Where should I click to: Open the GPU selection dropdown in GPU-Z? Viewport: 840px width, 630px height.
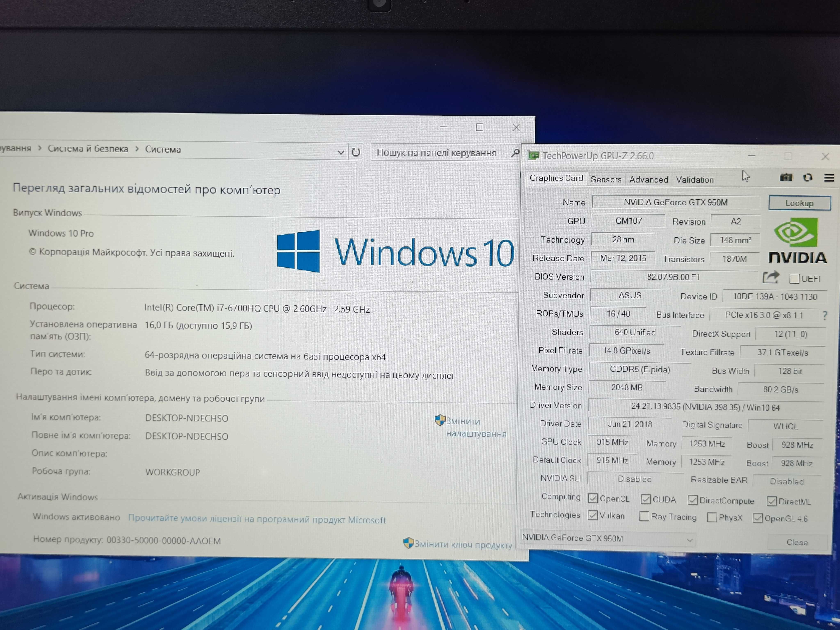pos(608,539)
